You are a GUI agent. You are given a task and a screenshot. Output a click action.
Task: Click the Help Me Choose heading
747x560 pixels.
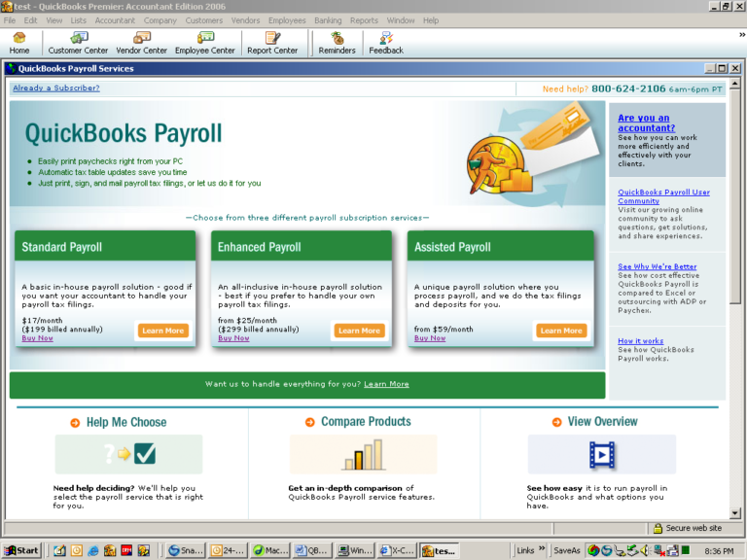pyautogui.click(x=126, y=422)
